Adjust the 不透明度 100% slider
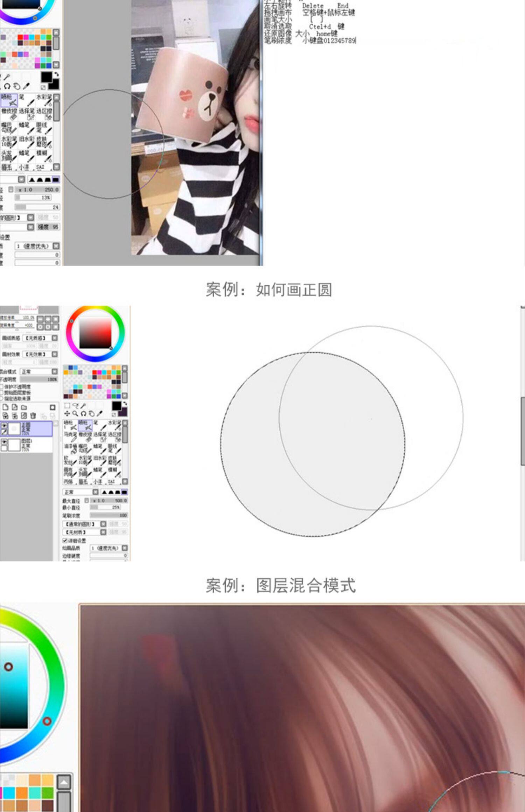This screenshot has width=525, height=812. tap(39, 379)
